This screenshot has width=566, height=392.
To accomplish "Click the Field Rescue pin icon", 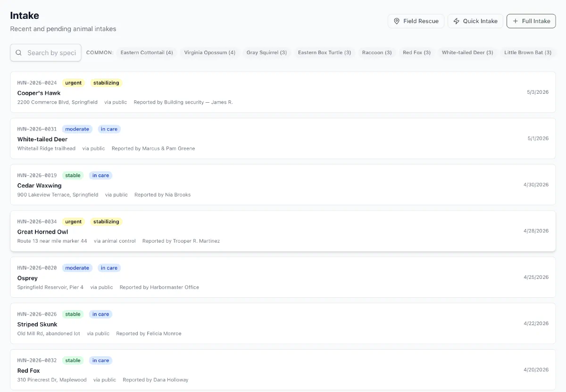I will pyautogui.click(x=397, y=21).
